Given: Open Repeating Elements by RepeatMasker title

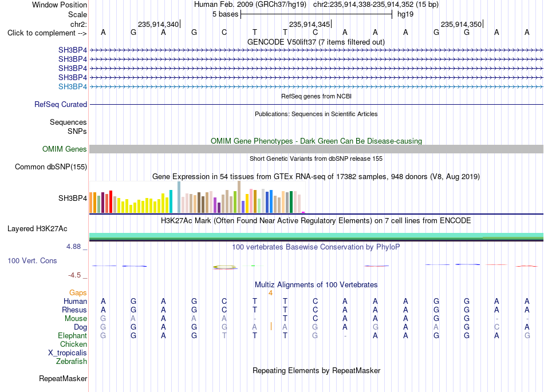Looking at the screenshot, I should point(316,371).
